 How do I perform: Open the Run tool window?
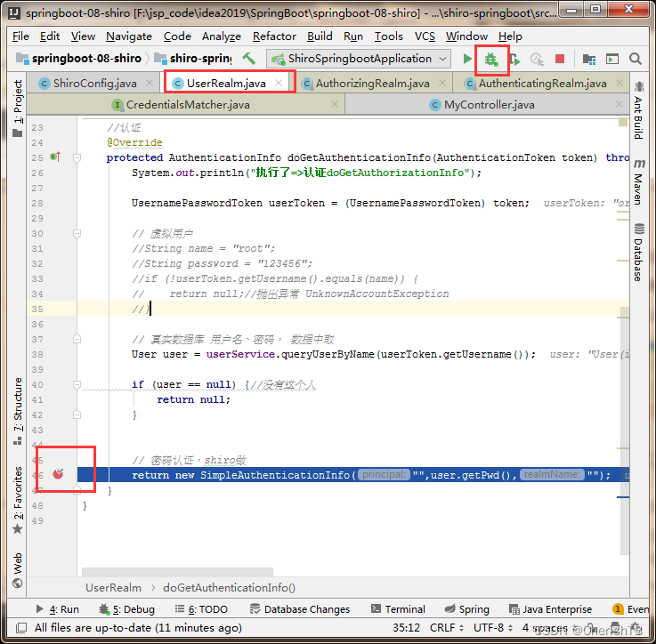57,609
